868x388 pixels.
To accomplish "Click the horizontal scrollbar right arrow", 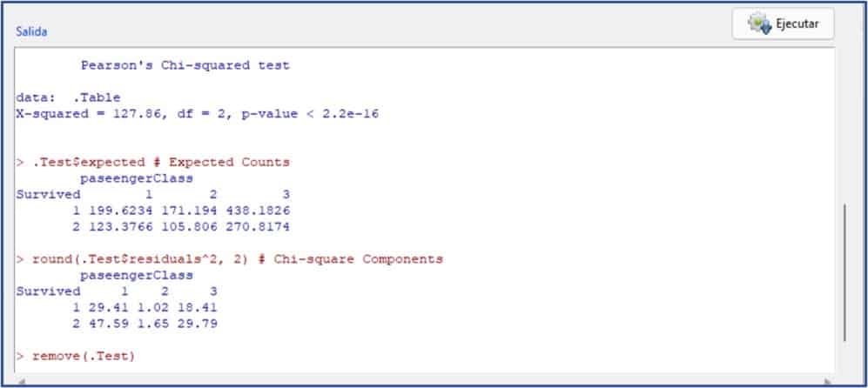I will click(x=829, y=381).
